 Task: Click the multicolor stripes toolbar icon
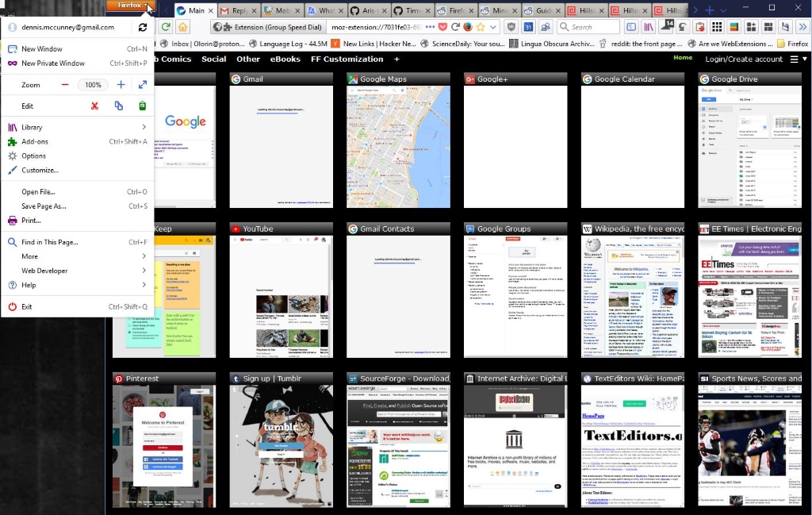tap(733, 27)
